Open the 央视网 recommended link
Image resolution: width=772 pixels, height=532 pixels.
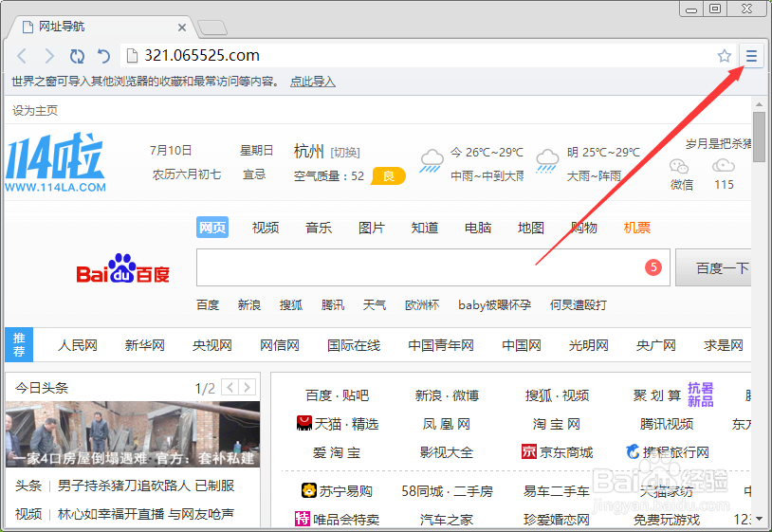(212, 345)
